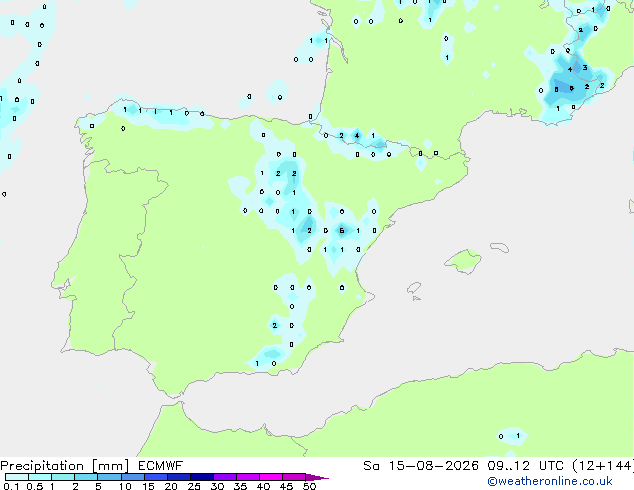Click the '25' legend scale label
The height and width of the screenshot is (490, 634).
pyautogui.click(x=194, y=486)
